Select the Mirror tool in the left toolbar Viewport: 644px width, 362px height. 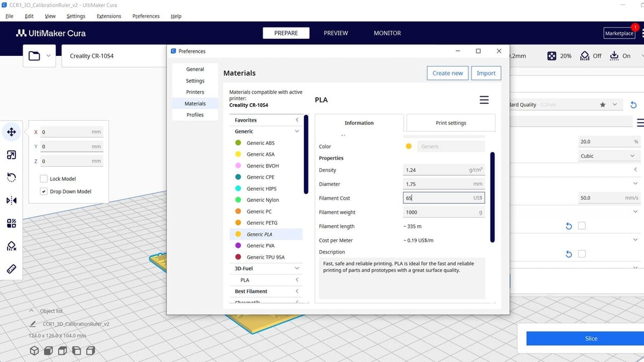(11, 201)
